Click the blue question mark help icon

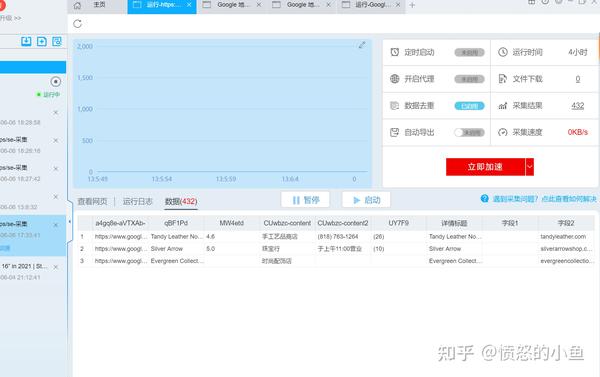point(484,199)
